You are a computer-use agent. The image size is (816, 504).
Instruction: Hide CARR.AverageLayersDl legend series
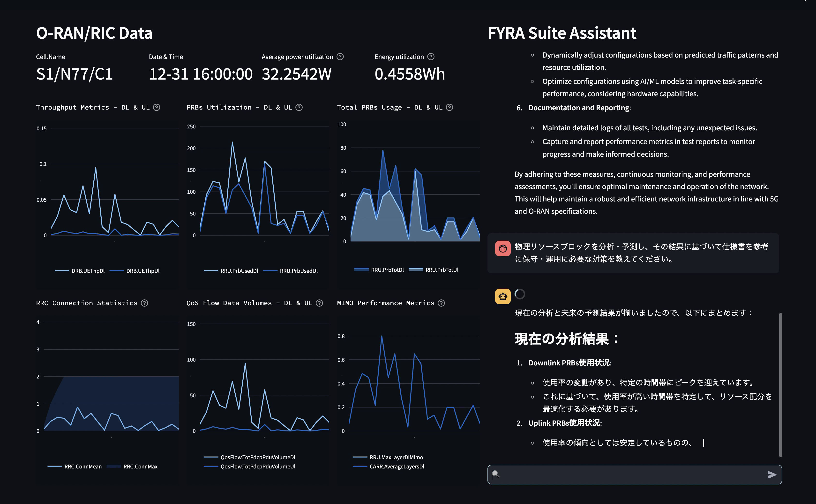(397, 467)
